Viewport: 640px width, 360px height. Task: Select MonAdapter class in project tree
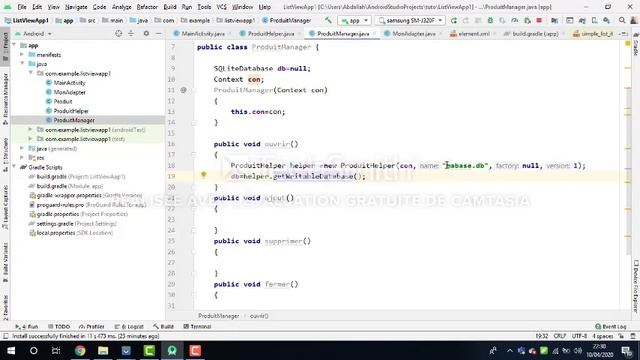pos(69,92)
